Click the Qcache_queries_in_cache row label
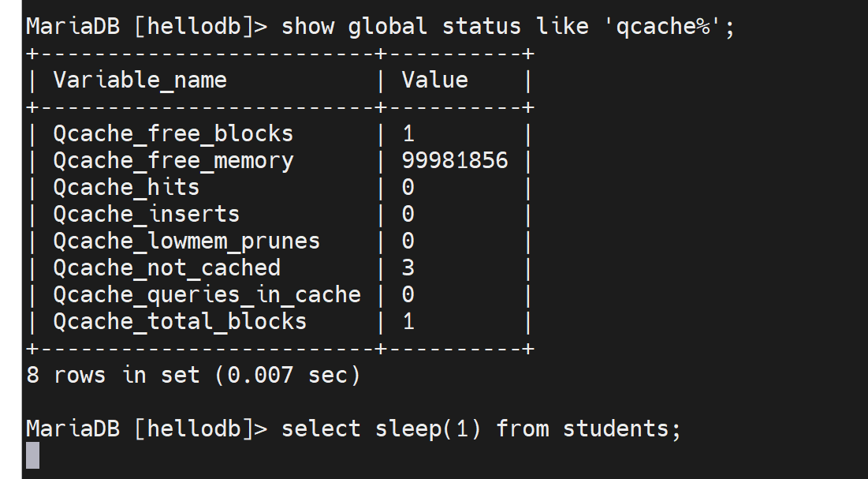 click(x=207, y=294)
